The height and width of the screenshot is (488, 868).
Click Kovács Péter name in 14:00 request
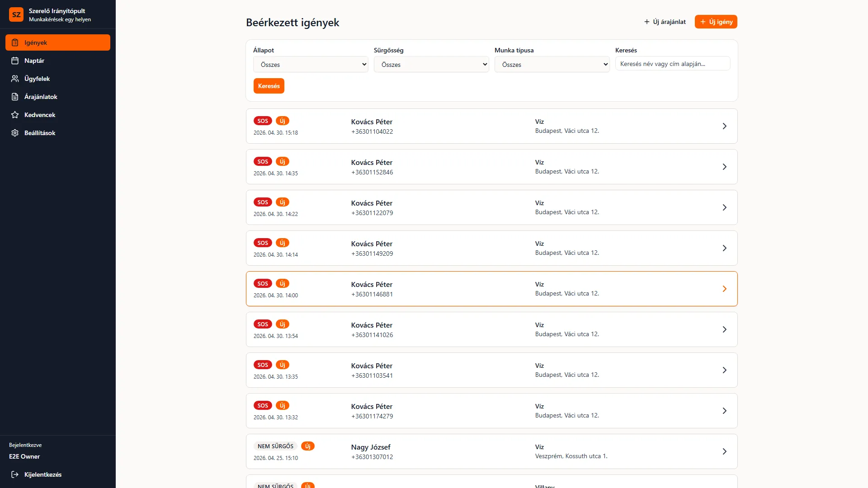pos(372,285)
